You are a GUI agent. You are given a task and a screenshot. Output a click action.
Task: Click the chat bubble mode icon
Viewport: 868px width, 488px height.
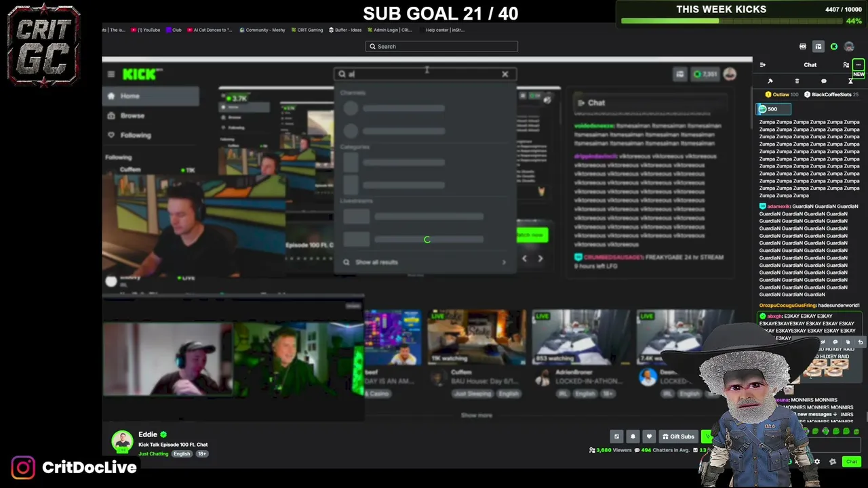(x=824, y=81)
